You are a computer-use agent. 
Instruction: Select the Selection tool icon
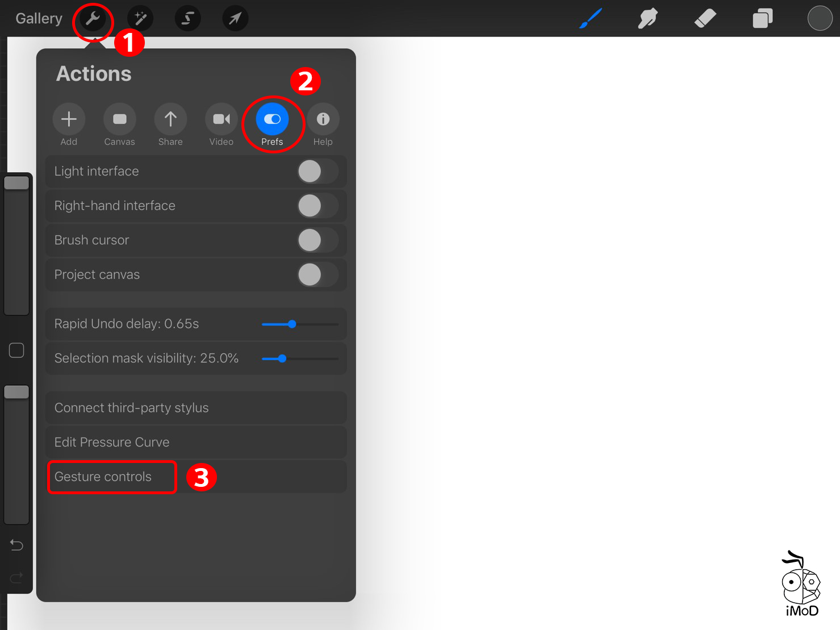[x=187, y=19]
